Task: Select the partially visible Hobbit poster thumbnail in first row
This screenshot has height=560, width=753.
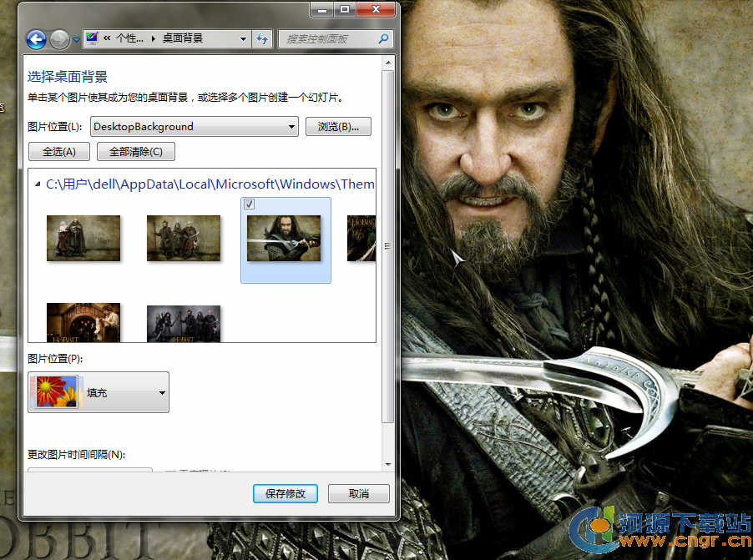Action: point(361,238)
